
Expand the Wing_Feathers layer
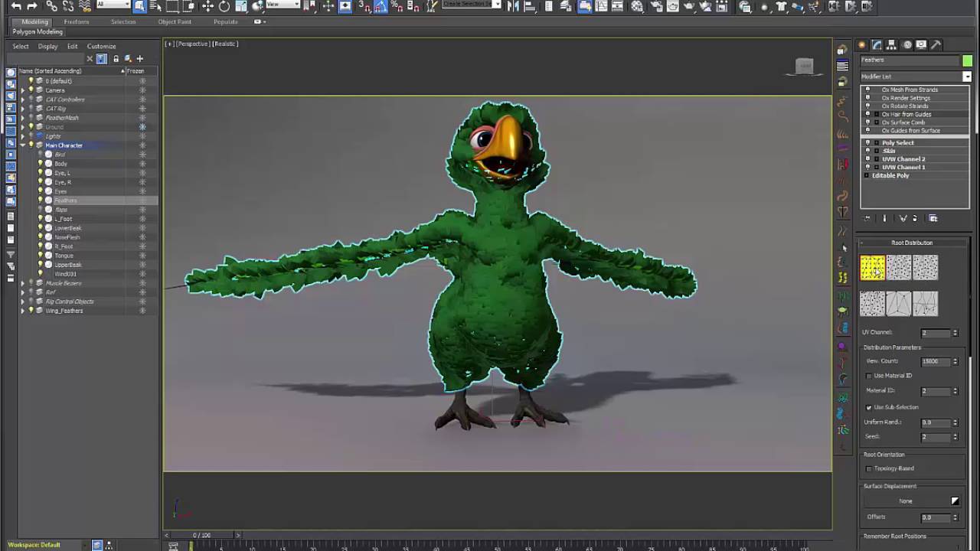tap(22, 311)
